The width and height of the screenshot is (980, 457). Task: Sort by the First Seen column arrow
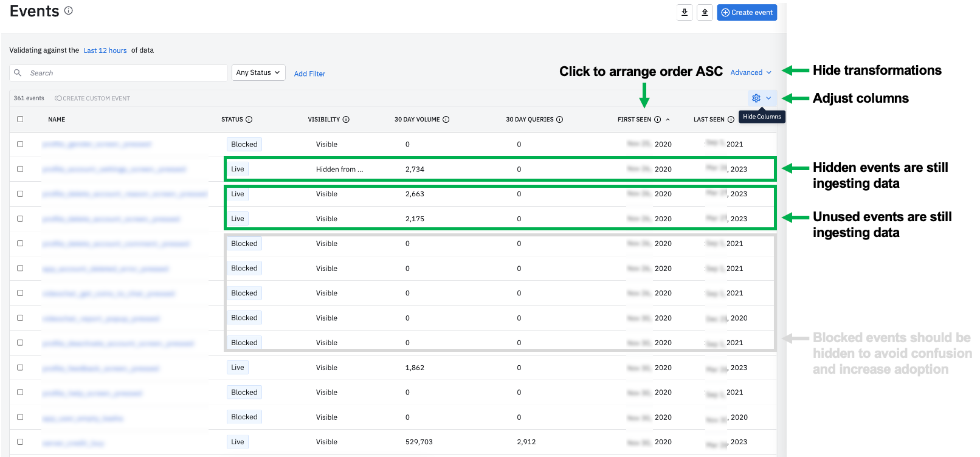click(x=668, y=120)
